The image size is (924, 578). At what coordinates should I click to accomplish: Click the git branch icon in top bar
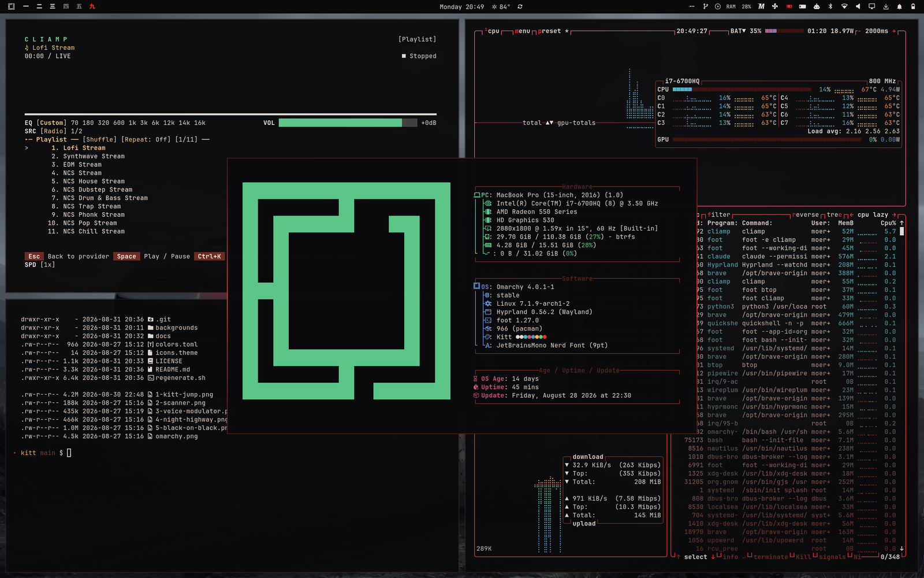tap(705, 6)
